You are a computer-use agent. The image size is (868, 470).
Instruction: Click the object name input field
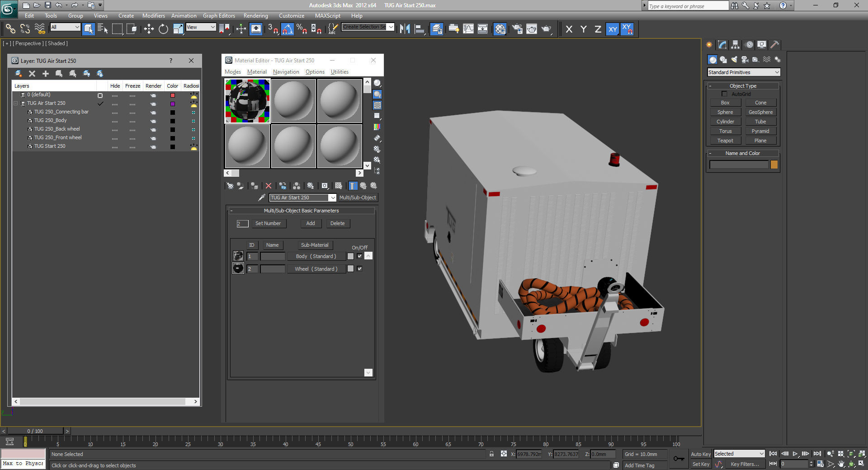click(739, 164)
